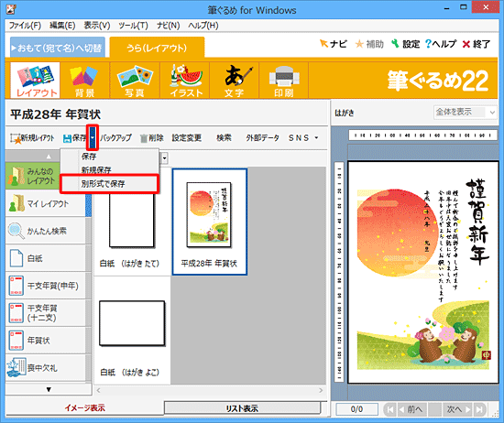Open the 印刷 printer tool
Viewport: 504px width, 423px height.
(x=284, y=80)
